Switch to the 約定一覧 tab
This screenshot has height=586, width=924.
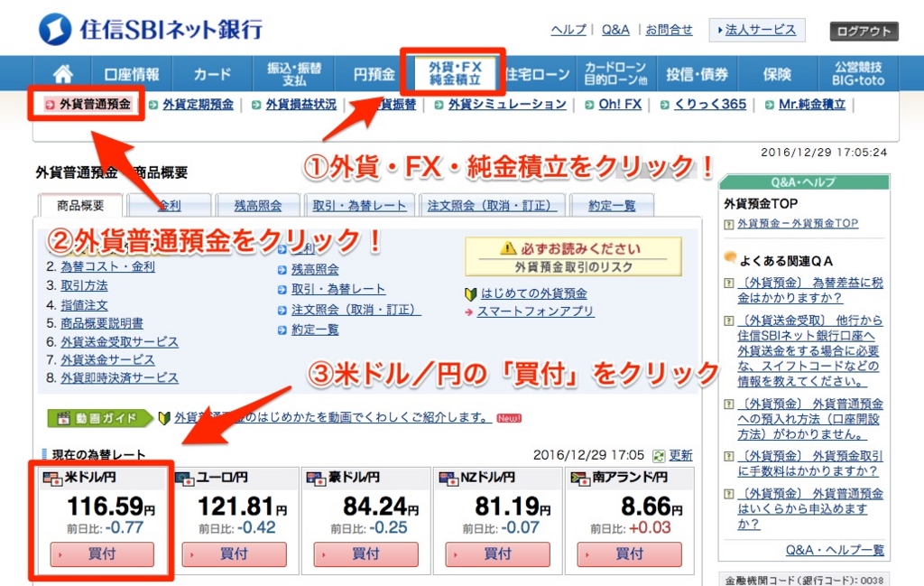[612, 205]
